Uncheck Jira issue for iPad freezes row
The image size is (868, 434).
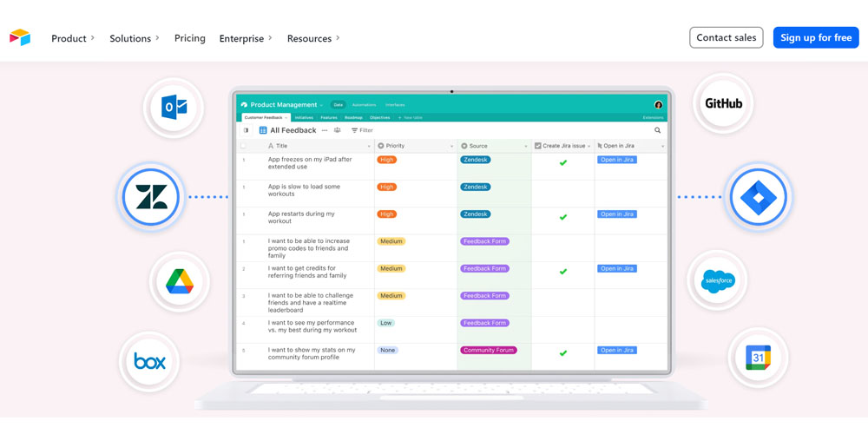pos(563,163)
